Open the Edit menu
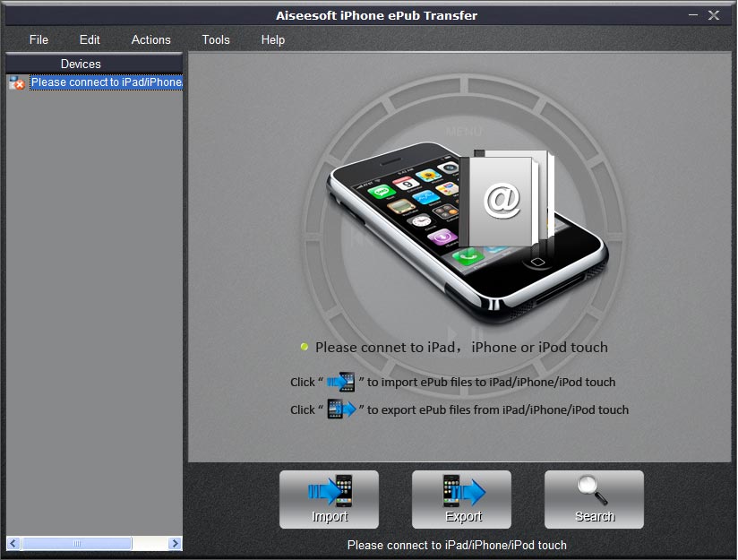738x560 pixels. coord(89,39)
